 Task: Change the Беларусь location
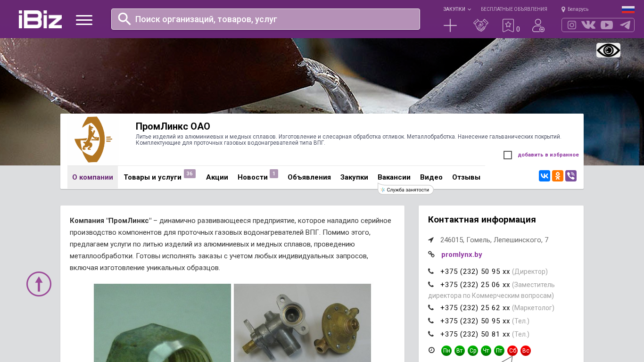tap(575, 9)
